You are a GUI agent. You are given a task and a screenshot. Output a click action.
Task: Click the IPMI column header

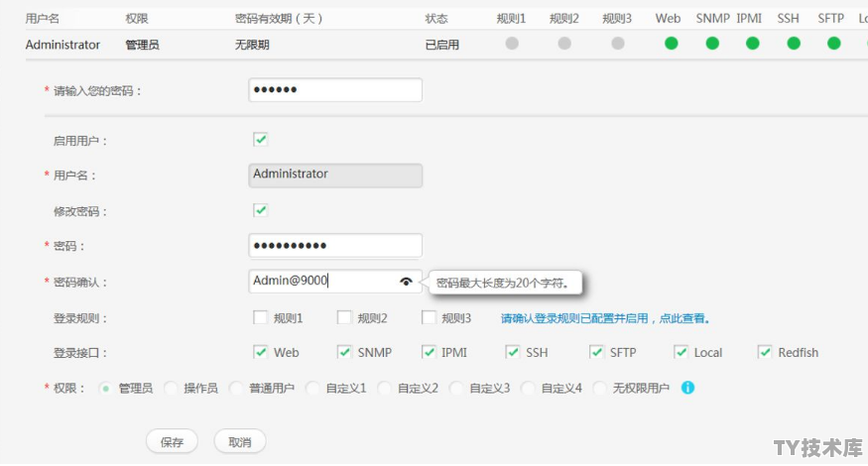(x=749, y=18)
